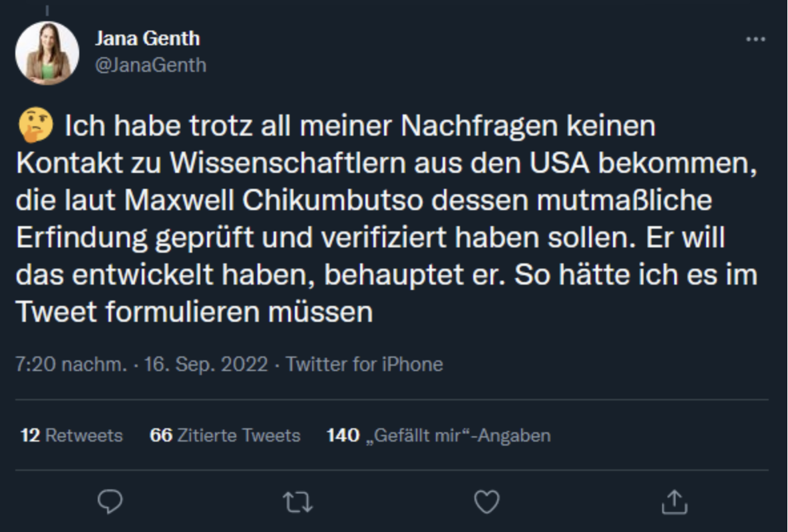Click the reply speech bubble icon
The height and width of the screenshot is (532, 788).
tap(110, 501)
